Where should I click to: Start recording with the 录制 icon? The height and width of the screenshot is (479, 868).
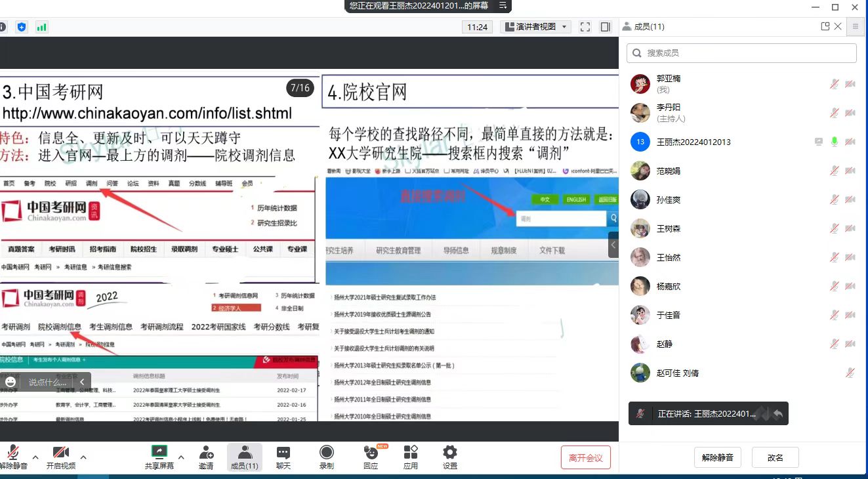(x=326, y=453)
